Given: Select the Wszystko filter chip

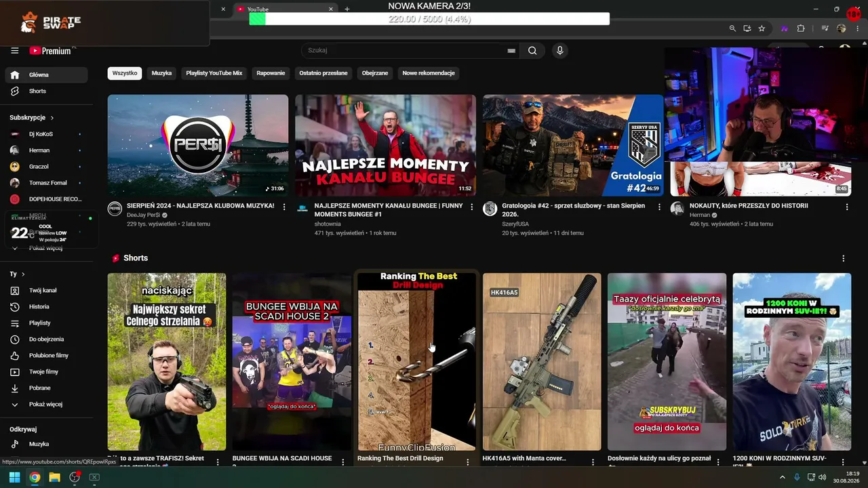Looking at the screenshot, I should pos(125,73).
